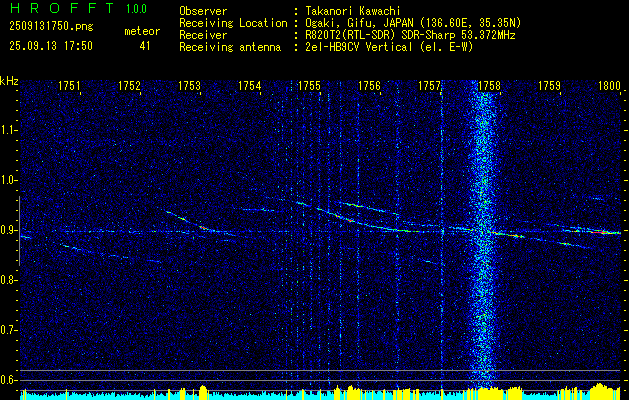Click the 1753 time axis marker

(189, 86)
